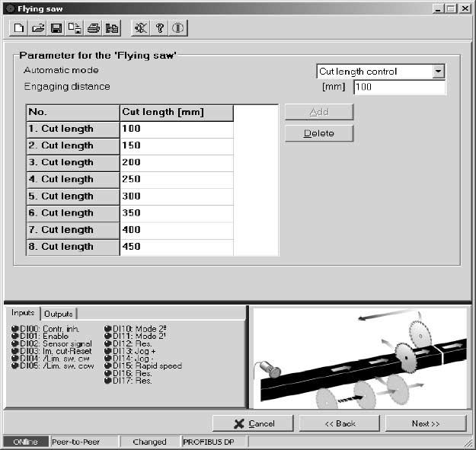Screen dimensions: 476x450
Task: Click the cut length cell with value 200
Action: point(177,163)
